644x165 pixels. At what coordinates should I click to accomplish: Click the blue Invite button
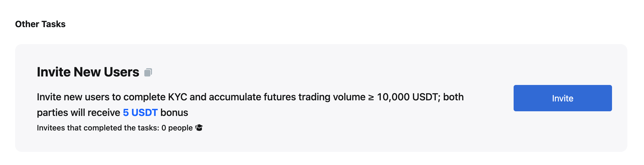(563, 98)
